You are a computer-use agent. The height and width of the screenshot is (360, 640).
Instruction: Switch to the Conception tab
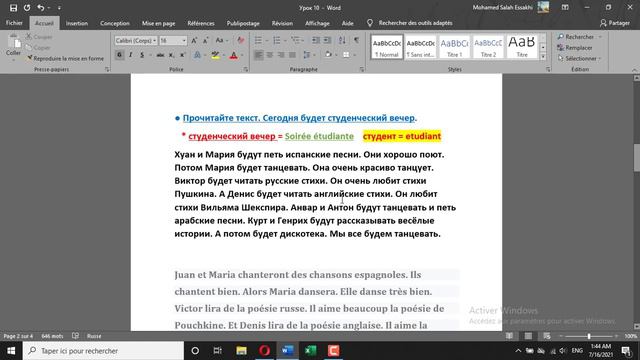(x=115, y=23)
